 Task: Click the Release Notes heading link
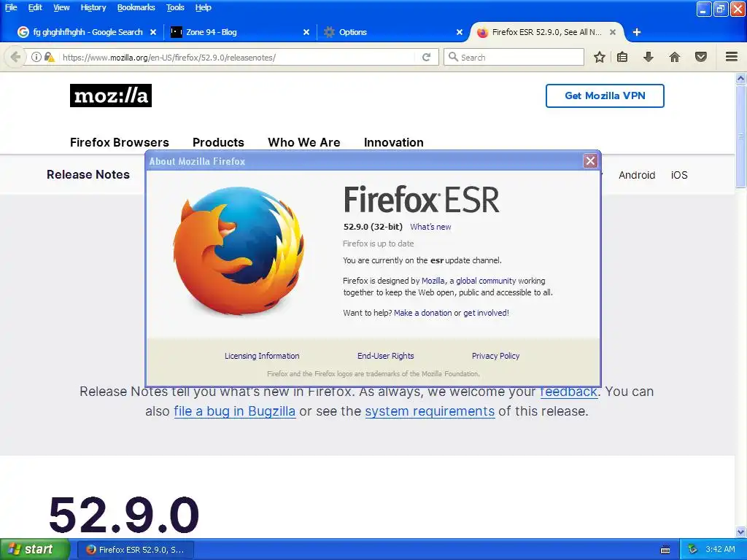pos(88,174)
